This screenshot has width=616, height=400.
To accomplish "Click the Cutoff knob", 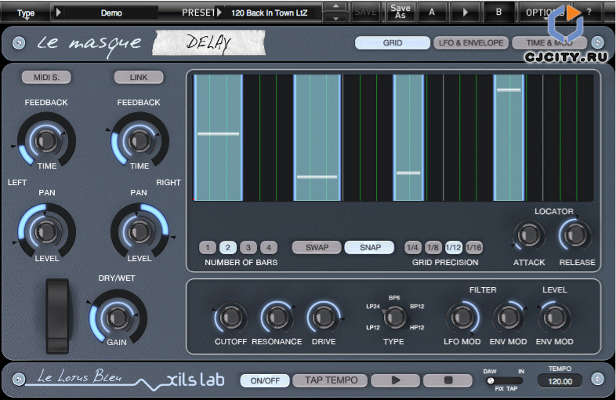I will pyautogui.click(x=231, y=317).
